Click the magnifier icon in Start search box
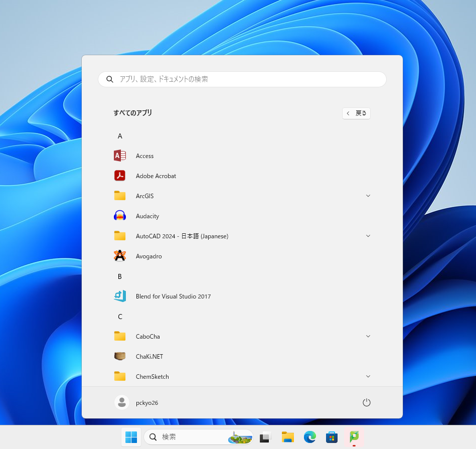Screen dimensions: 476x449 (x=110, y=79)
